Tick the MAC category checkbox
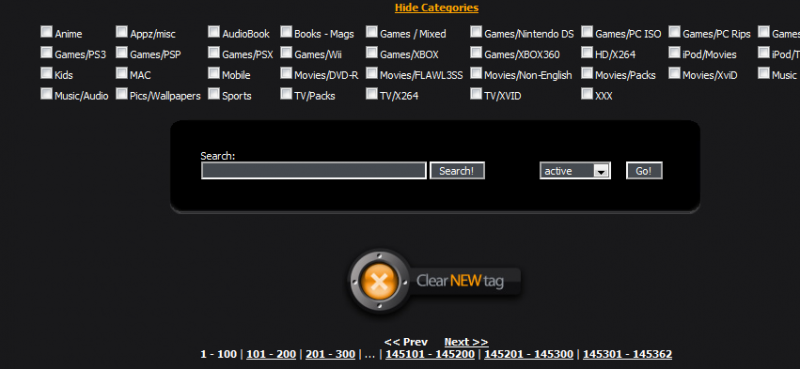 tap(121, 73)
